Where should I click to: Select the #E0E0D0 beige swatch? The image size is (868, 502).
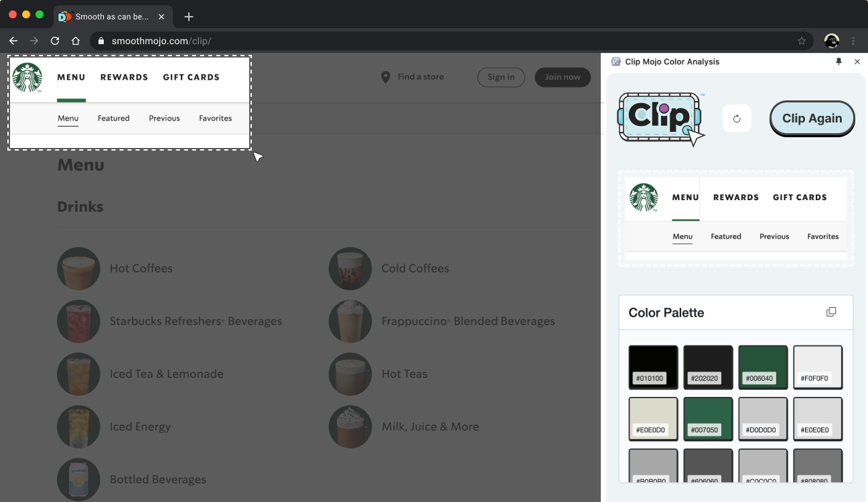click(x=653, y=419)
